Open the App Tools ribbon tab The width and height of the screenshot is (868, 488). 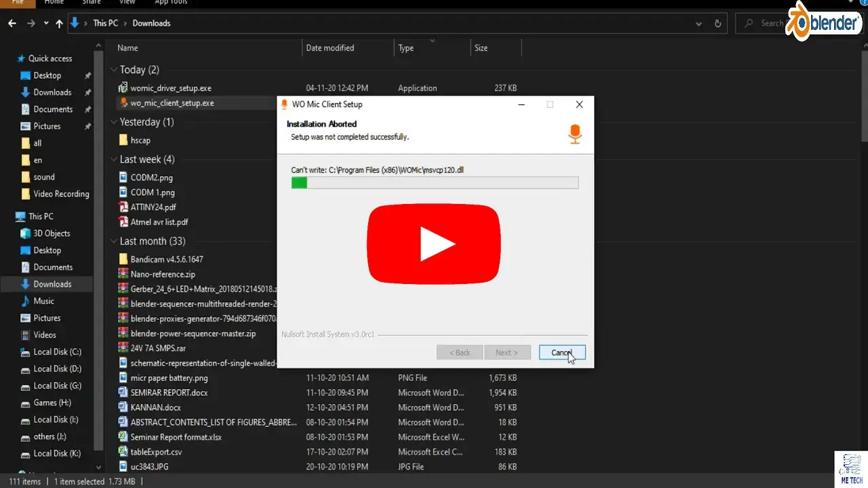pos(171,3)
